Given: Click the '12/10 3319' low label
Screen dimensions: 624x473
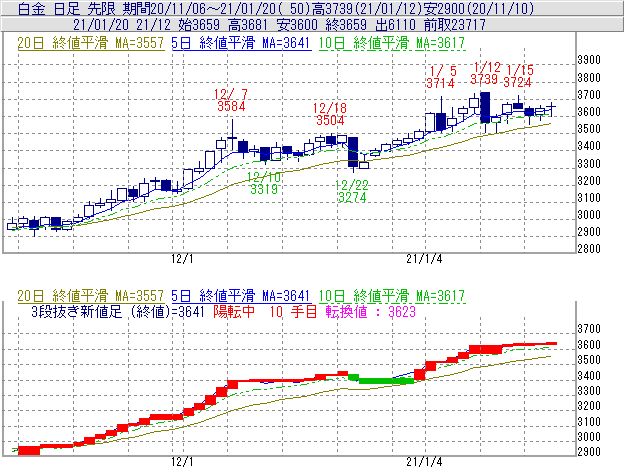Looking at the screenshot, I should pyautogui.click(x=263, y=183).
